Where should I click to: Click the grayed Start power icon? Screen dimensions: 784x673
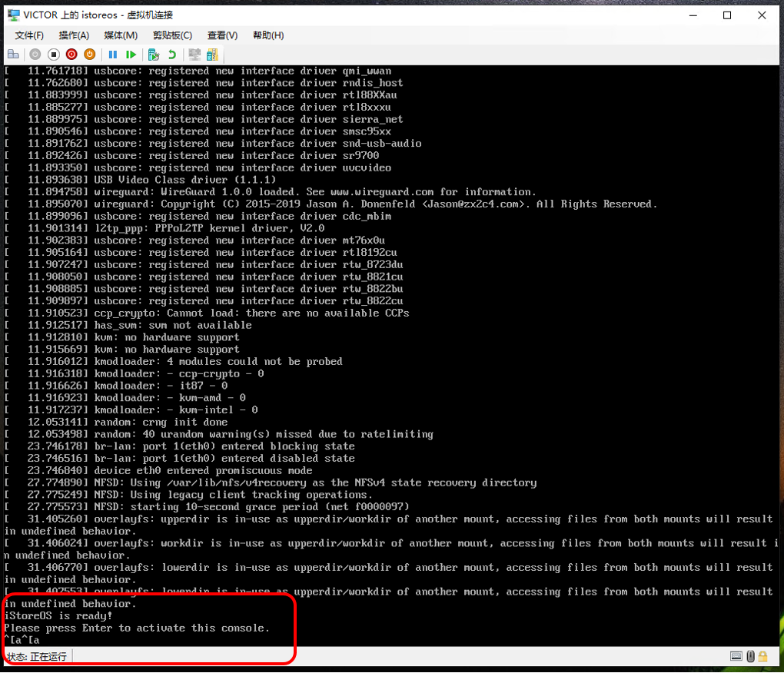[35, 54]
